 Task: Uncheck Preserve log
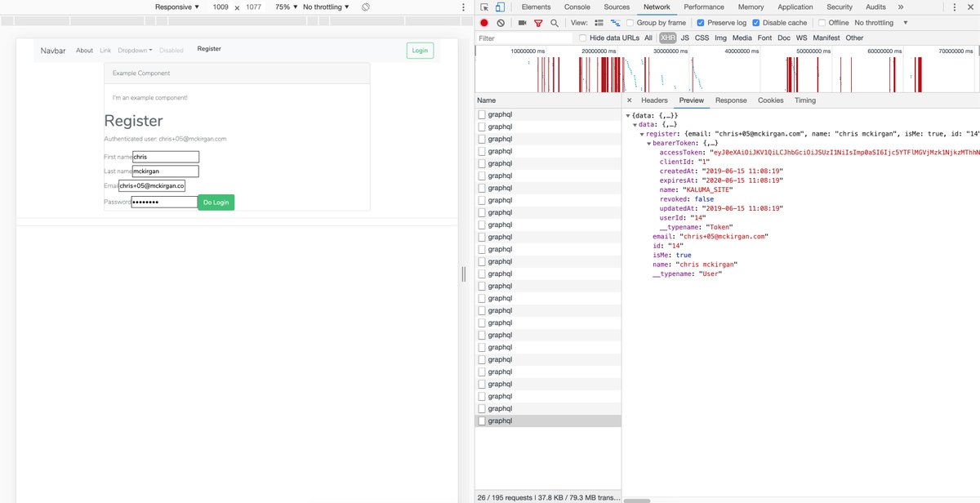coord(701,23)
